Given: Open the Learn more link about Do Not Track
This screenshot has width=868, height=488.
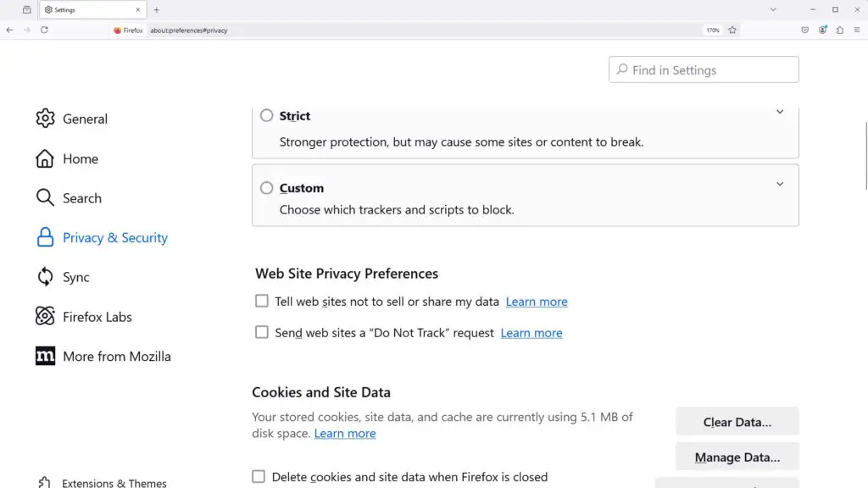Looking at the screenshot, I should tap(531, 332).
